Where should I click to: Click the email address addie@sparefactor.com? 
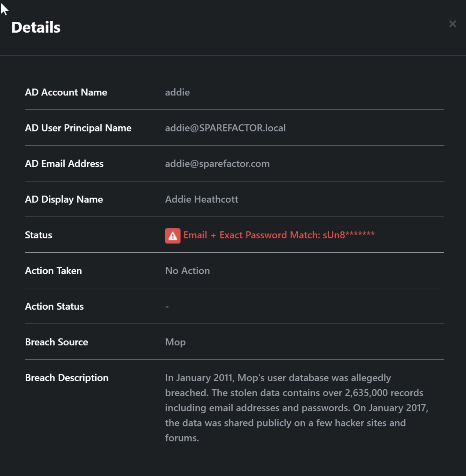(x=218, y=164)
